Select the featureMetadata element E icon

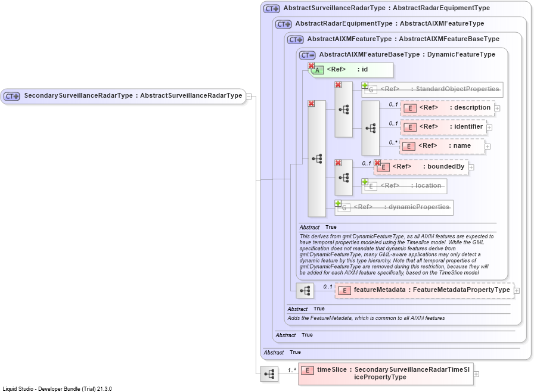[x=344, y=291]
